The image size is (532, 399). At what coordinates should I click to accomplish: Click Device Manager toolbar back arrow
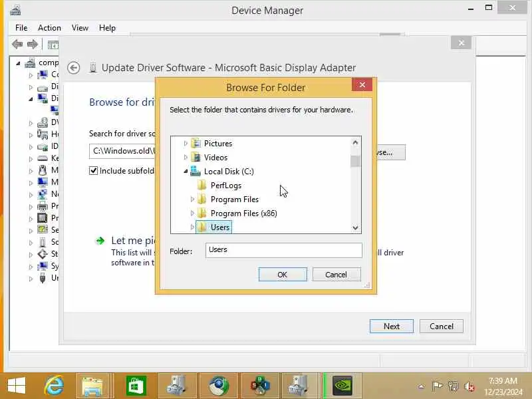[17, 44]
